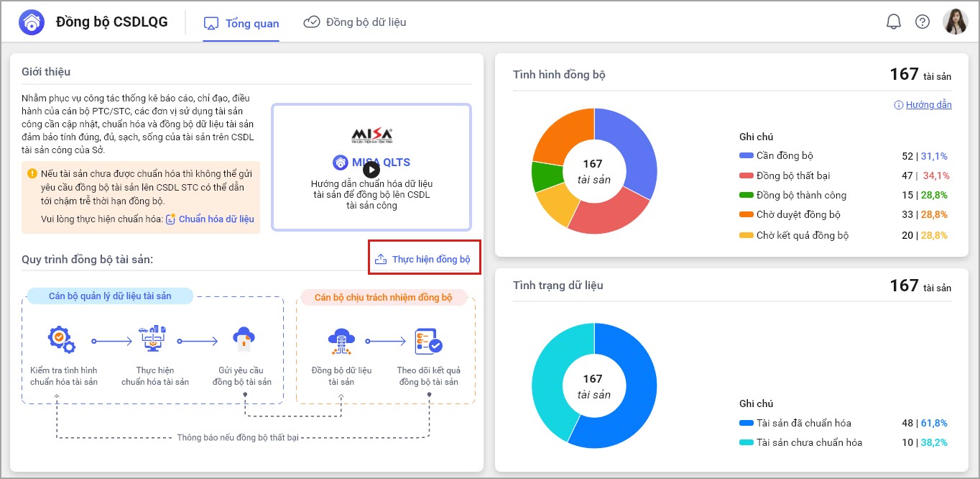Image resolution: width=980 pixels, height=479 pixels.
Task: Click the Đồng bộ CSDLQG app logo
Action: click(31, 22)
